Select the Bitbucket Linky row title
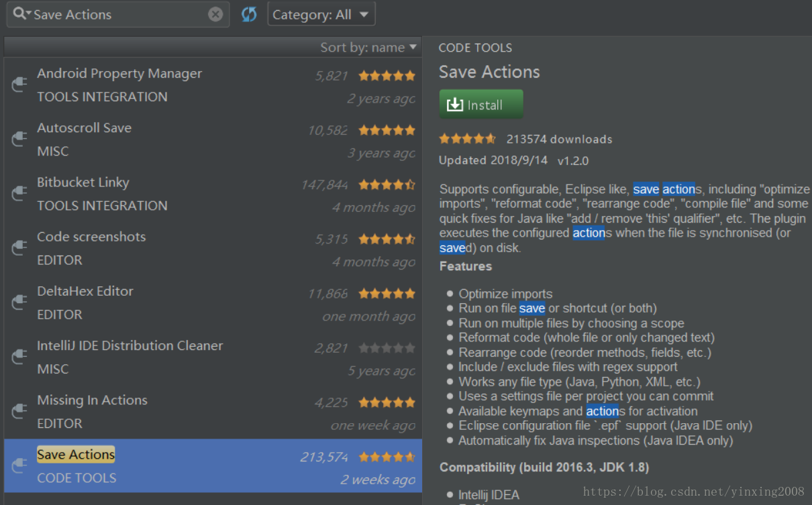This screenshot has width=812, height=505. click(x=83, y=182)
